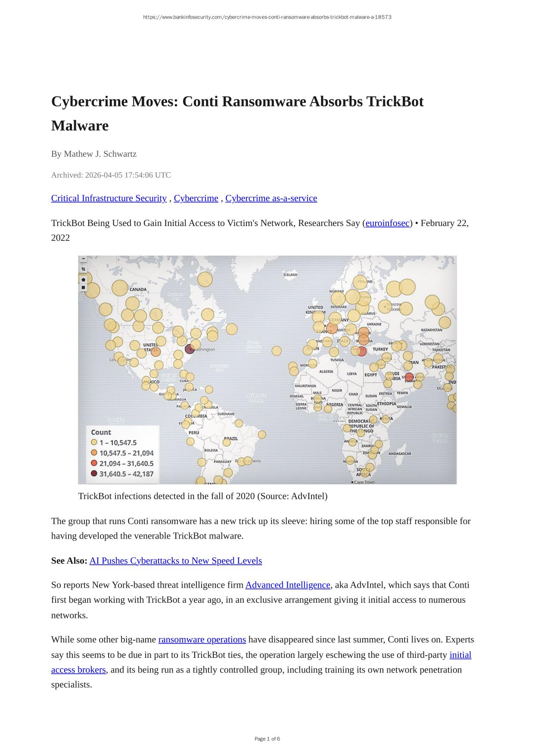Follow the euroinfosec author link
This screenshot has height=756, width=535.
click(387, 223)
